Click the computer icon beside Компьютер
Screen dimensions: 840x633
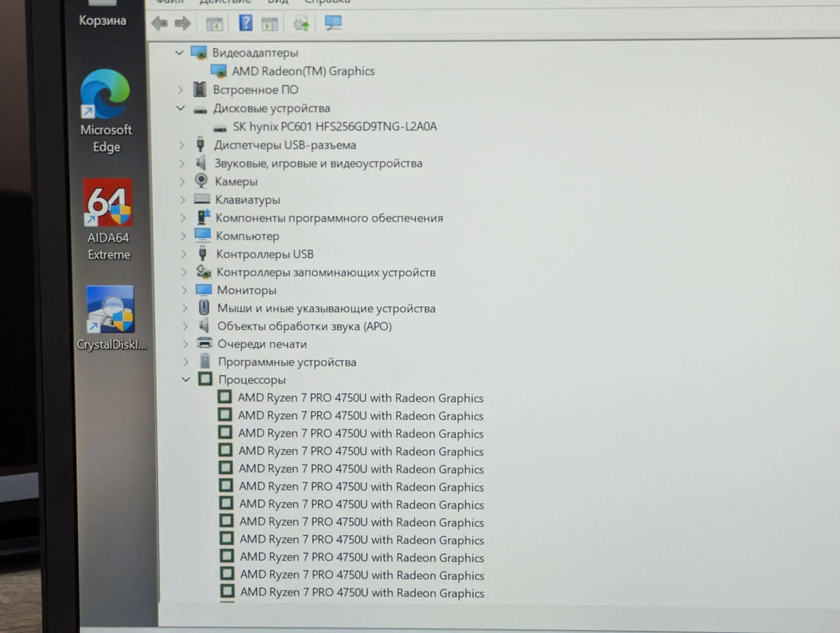[203, 235]
